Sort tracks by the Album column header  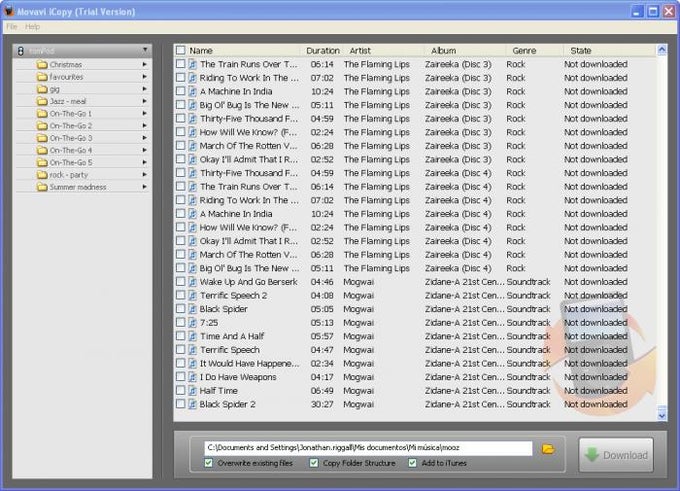(x=464, y=51)
